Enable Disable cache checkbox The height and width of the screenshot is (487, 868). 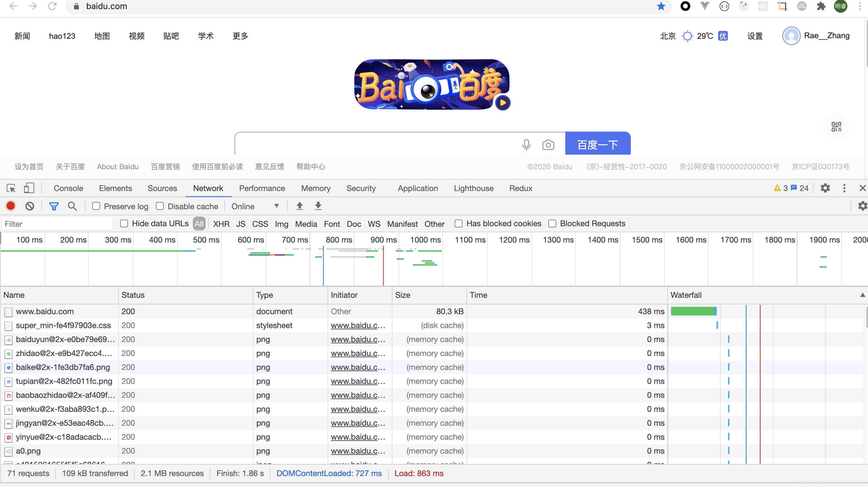[160, 206]
